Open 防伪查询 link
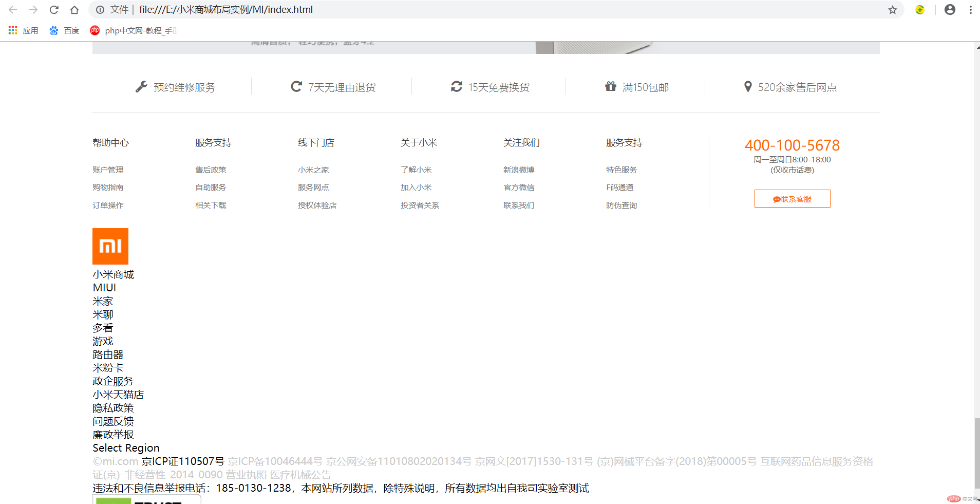Viewport: 980px width, 504px height. [621, 205]
